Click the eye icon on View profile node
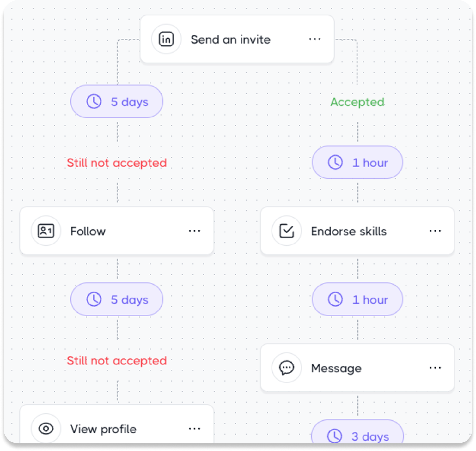This screenshot has width=476, height=451. (46, 429)
